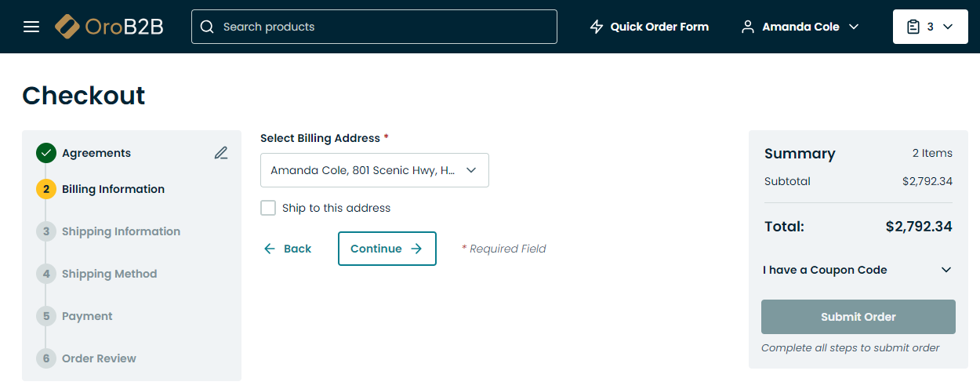The width and height of the screenshot is (980, 389).
Task: Edit Agreements step with pencil icon
Action: click(x=221, y=153)
